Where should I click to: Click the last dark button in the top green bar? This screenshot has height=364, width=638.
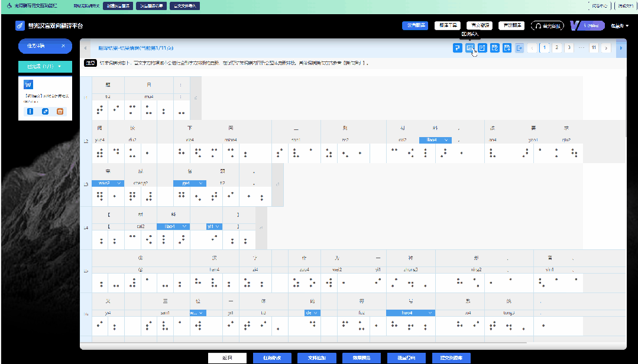tap(184, 6)
